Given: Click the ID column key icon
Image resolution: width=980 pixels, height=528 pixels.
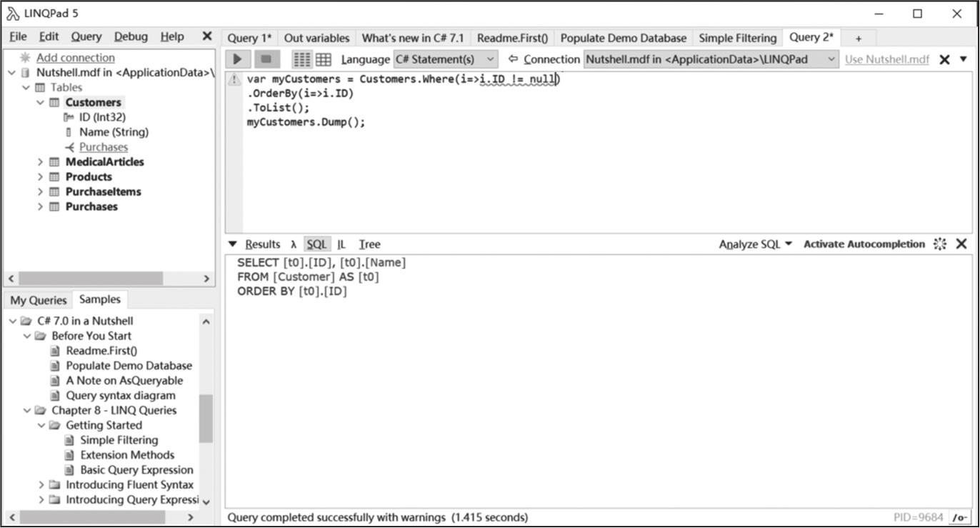Looking at the screenshot, I should (x=69, y=117).
